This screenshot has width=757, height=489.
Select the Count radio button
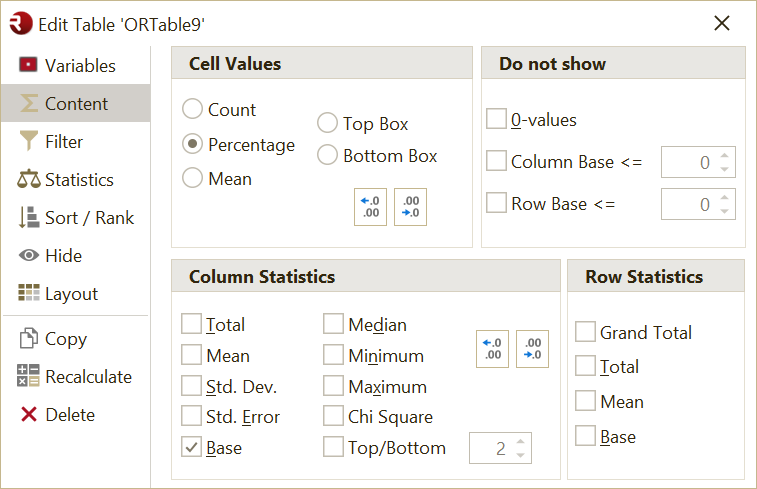coord(193,110)
